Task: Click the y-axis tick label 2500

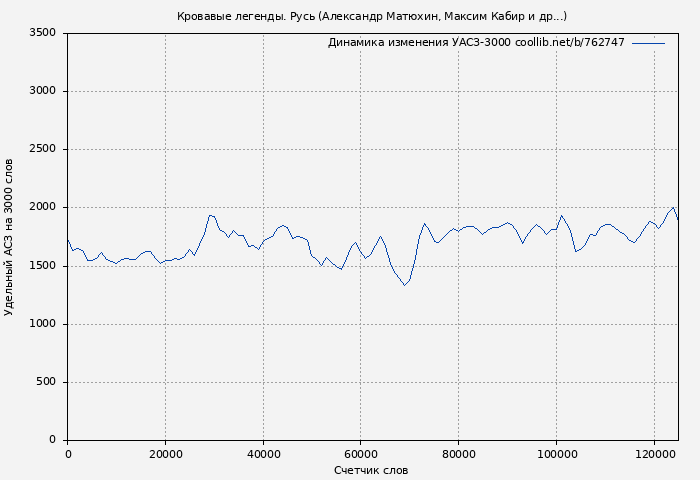Action: coord(43,149)
